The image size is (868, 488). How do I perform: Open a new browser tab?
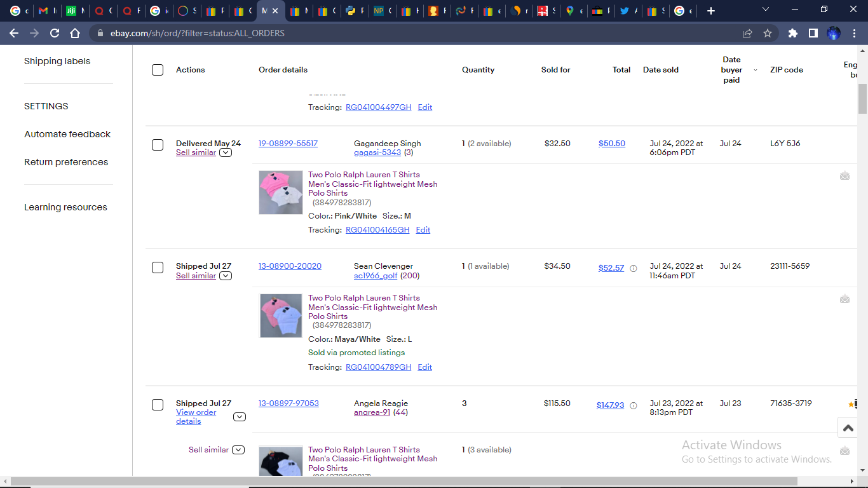tap(711, 11)
